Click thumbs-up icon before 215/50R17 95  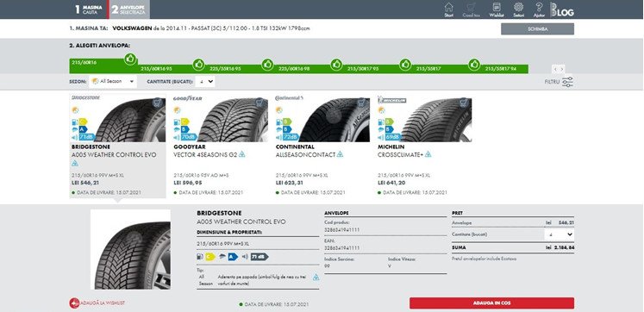tap(336, 65)
